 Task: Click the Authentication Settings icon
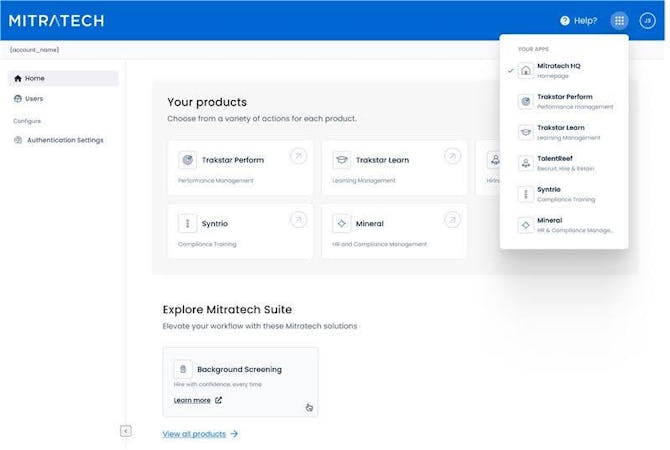[18, 140]
